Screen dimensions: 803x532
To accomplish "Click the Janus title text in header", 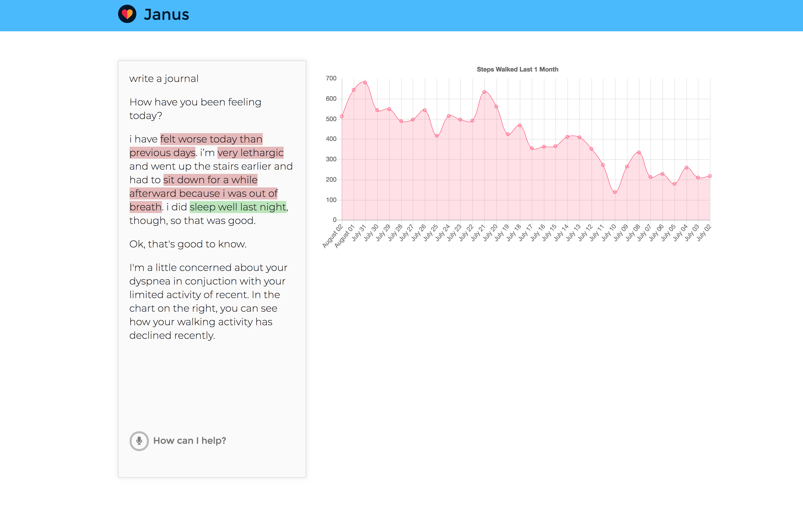I will click(x=166, y=15).
